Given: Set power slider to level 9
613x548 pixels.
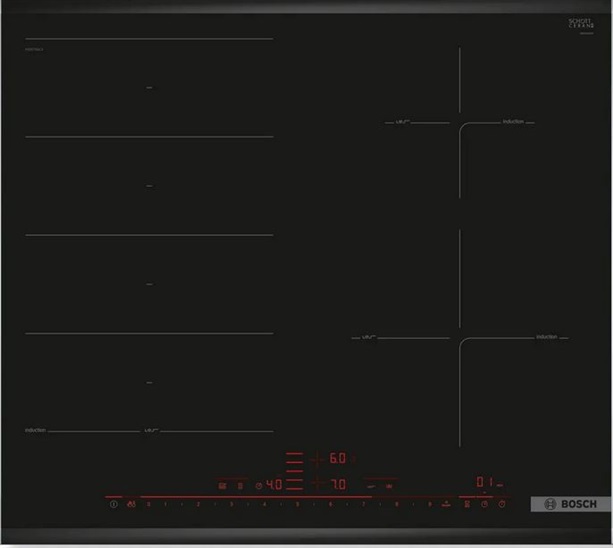Looking at the screenshot, I should point(428,505).
